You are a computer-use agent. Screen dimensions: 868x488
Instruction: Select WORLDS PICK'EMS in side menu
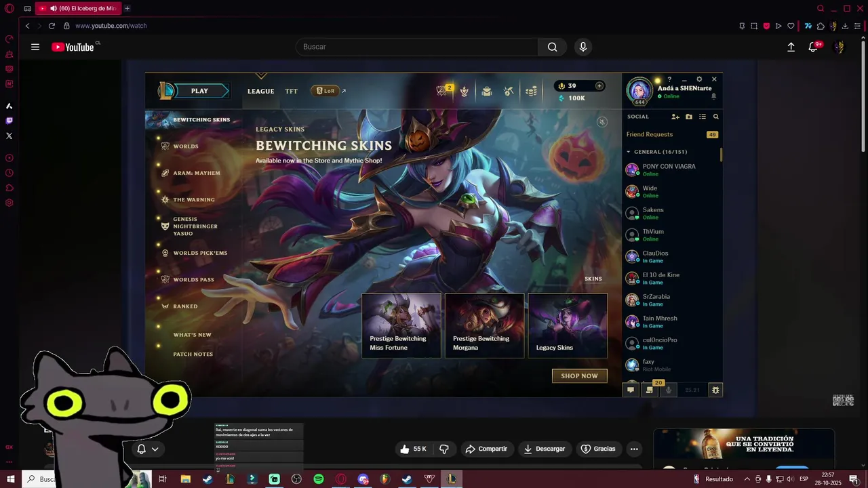(200, 253)
